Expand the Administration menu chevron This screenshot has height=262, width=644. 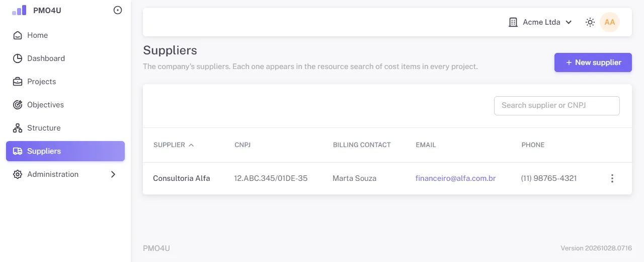pyautogui.click(x=113, y=174)
